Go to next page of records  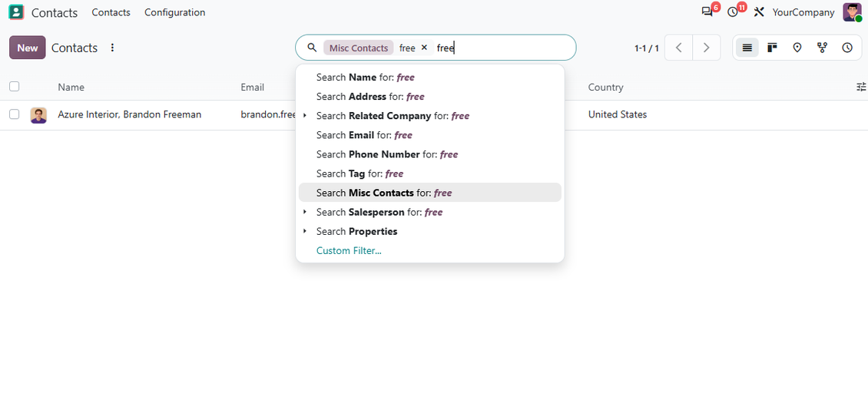(707, 48)
